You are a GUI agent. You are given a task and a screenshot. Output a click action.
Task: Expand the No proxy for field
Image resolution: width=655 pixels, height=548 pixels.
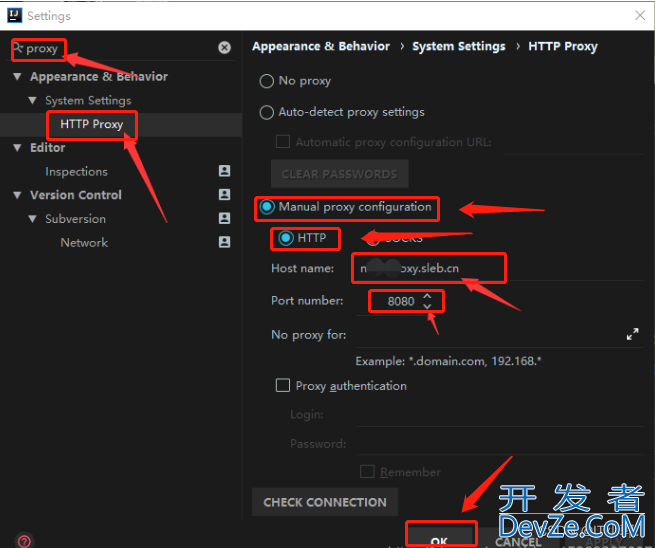tap(632, 334)
